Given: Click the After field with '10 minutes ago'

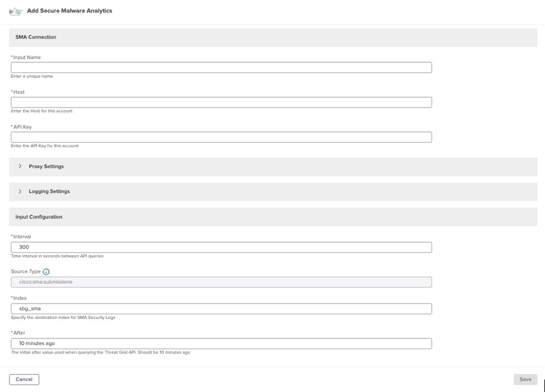Looking at the screenshot, I should [x=221, y=343].
